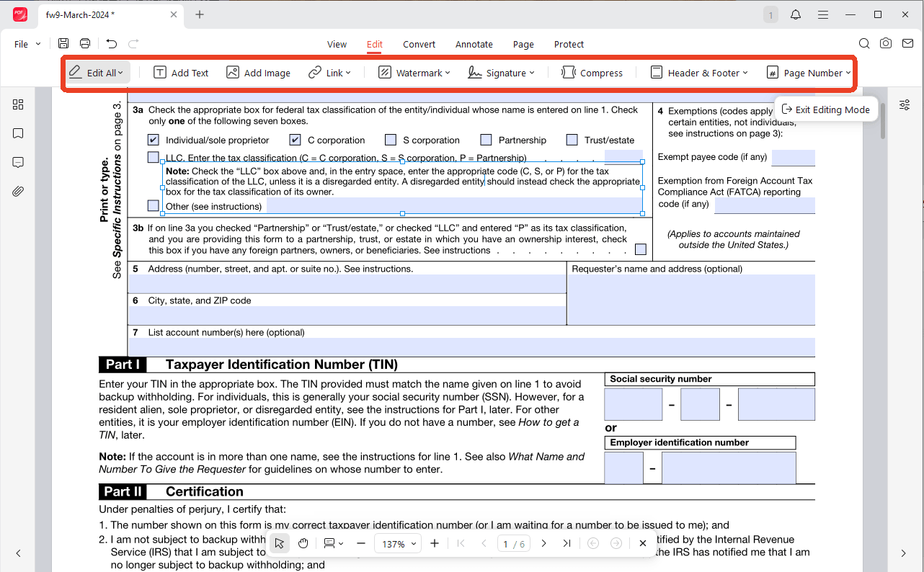The width and height of the screenshot is (924, 572).
Task: Switch to the Page tab
Action: pos(523,44)
